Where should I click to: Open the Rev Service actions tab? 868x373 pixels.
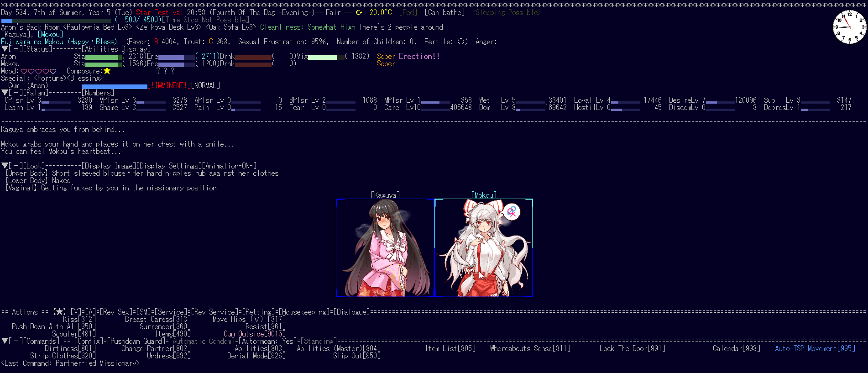tap(214, 312)
